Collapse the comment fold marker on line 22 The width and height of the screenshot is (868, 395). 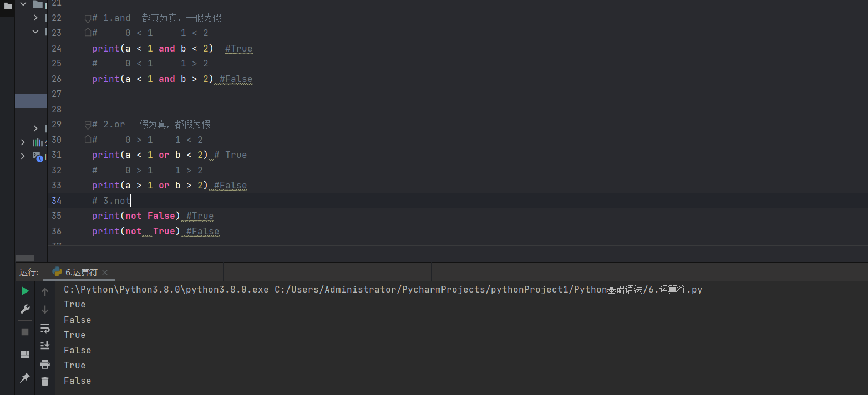point(88,18)
